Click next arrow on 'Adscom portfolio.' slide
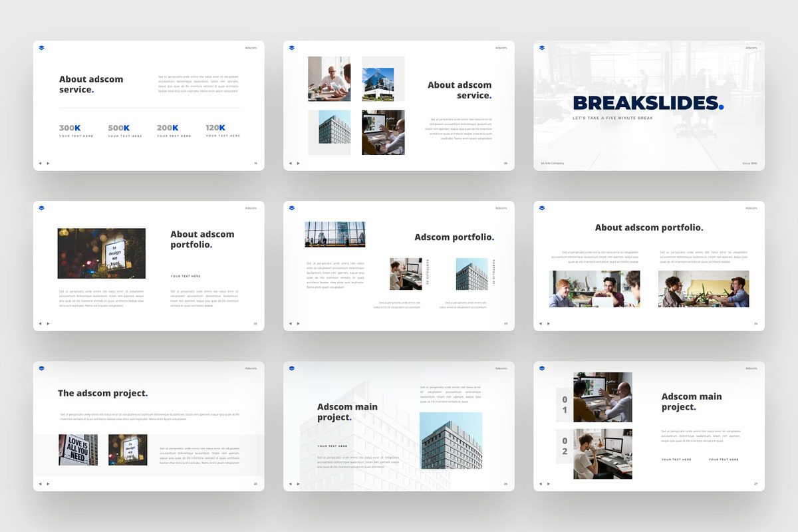798x532 pixels. click(298, 323)
